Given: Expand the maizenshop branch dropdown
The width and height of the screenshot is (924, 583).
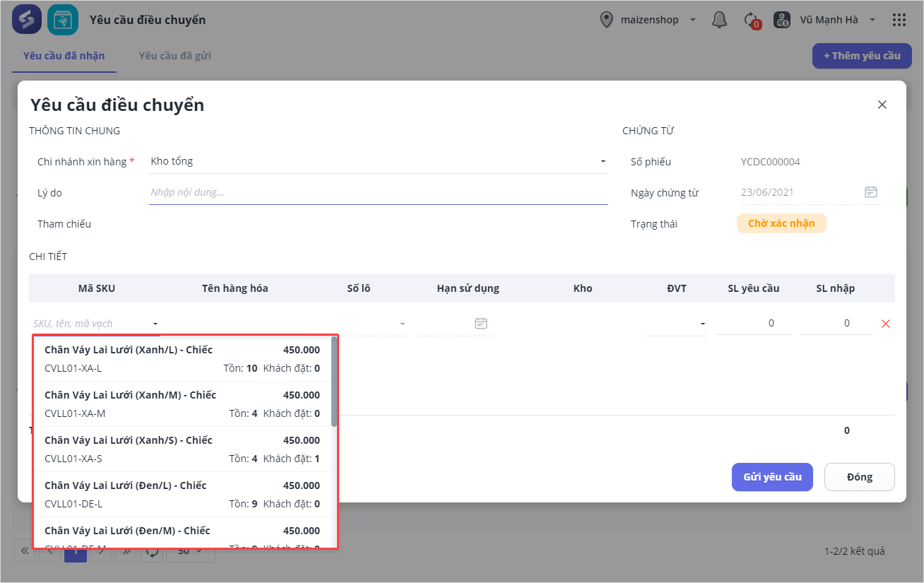Looking at the screenshot, I should (692, 20).
